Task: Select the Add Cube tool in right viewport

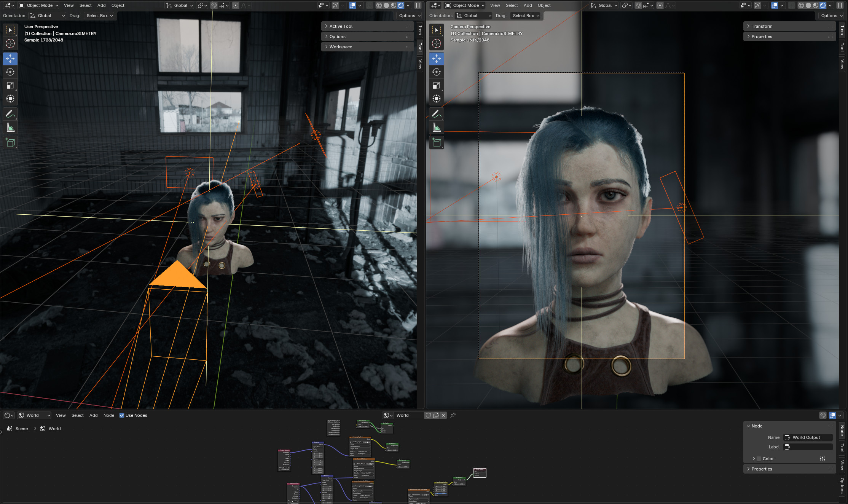Action: [437, 143]
